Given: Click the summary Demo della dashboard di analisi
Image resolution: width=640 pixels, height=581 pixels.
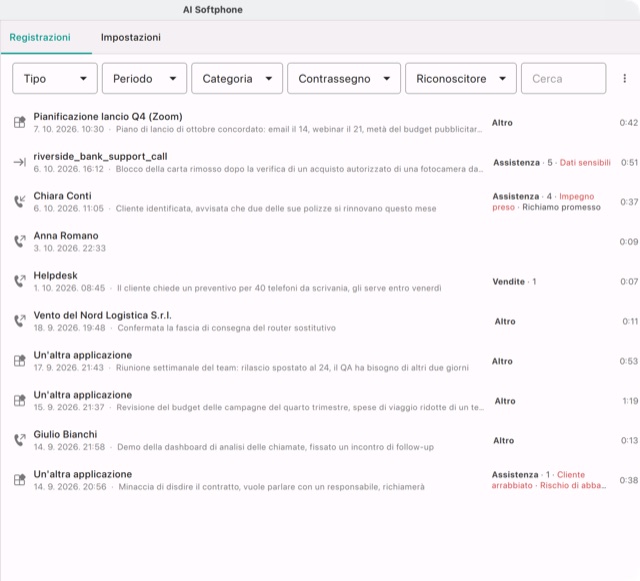Looking at the screenshot, I should coord(276,447).
